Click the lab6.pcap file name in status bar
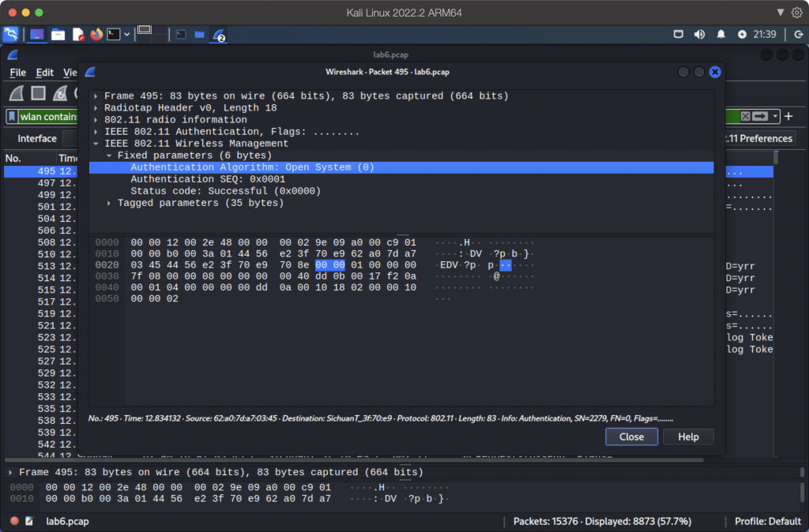 pyautogui.click(x=67, y=521)
